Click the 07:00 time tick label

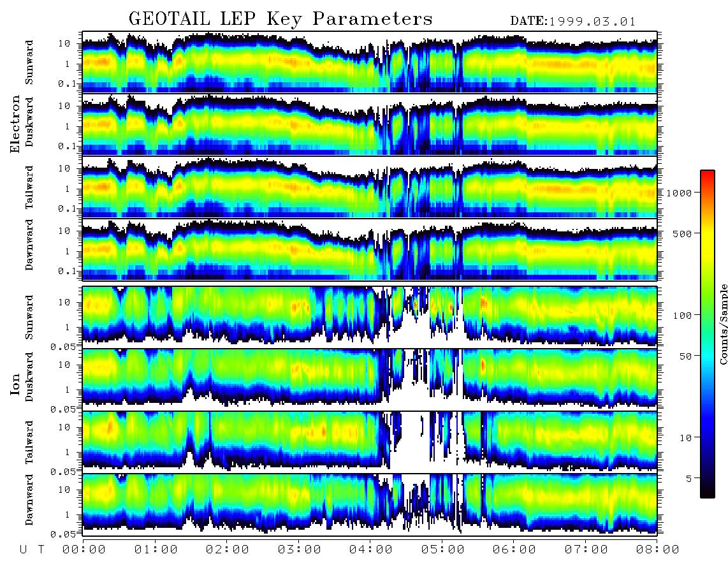pos(586,550)
